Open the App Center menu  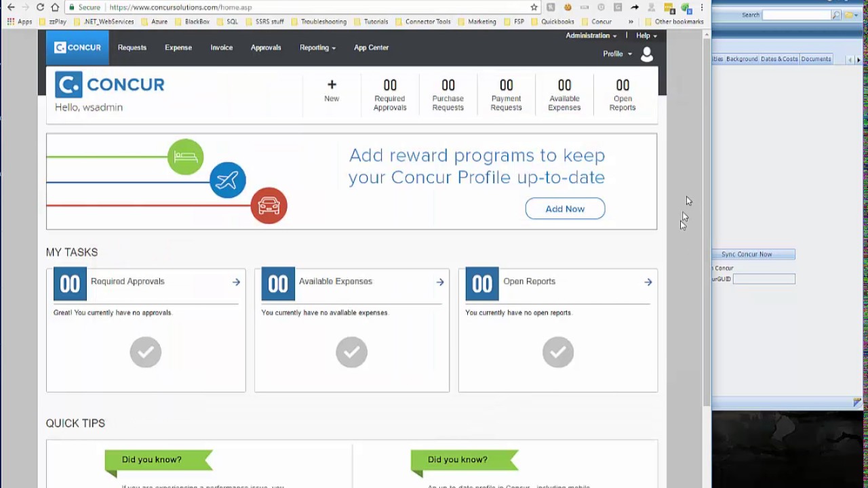point(371,47)
